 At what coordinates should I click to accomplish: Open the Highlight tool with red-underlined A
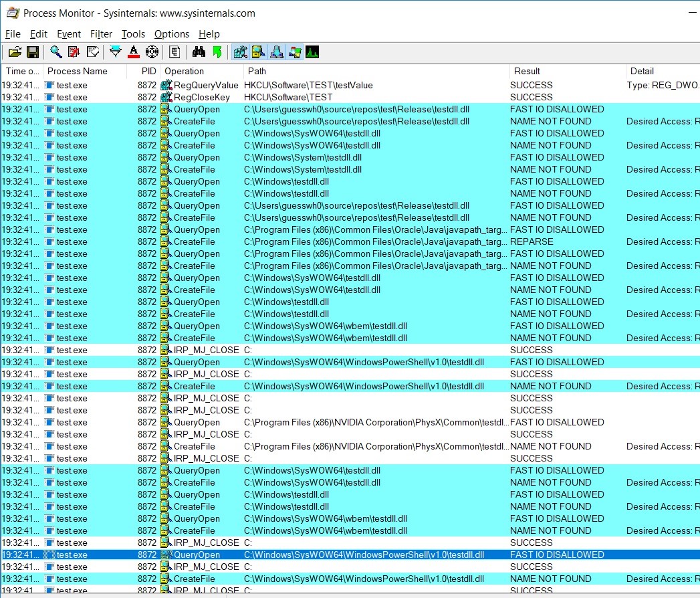pyautogui.click(x=133, y=52)
